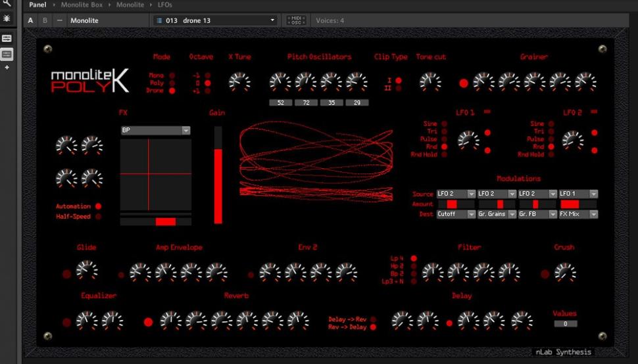Click Monolite Box in the breadcrumb
This screenshot has height=364, width=638.
(82, 5)
